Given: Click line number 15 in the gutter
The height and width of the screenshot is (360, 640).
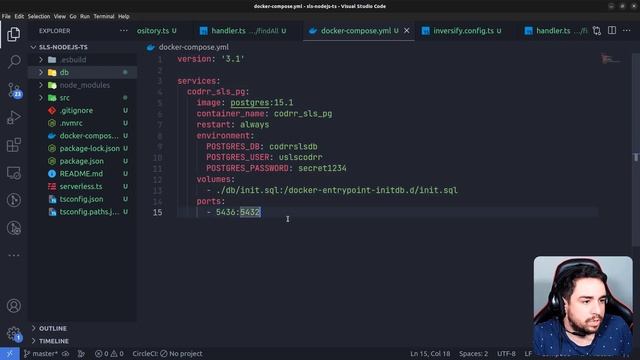Looking at the screenshot, I should (158, 212).
